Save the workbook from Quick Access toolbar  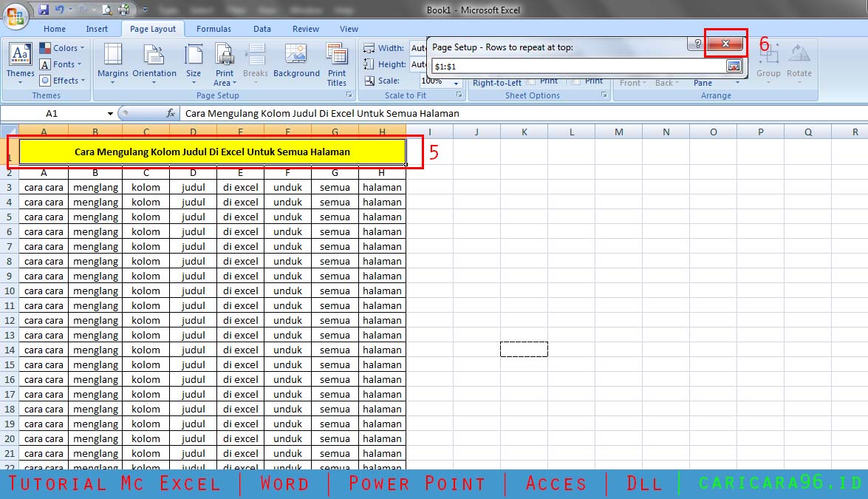point(43,10)
